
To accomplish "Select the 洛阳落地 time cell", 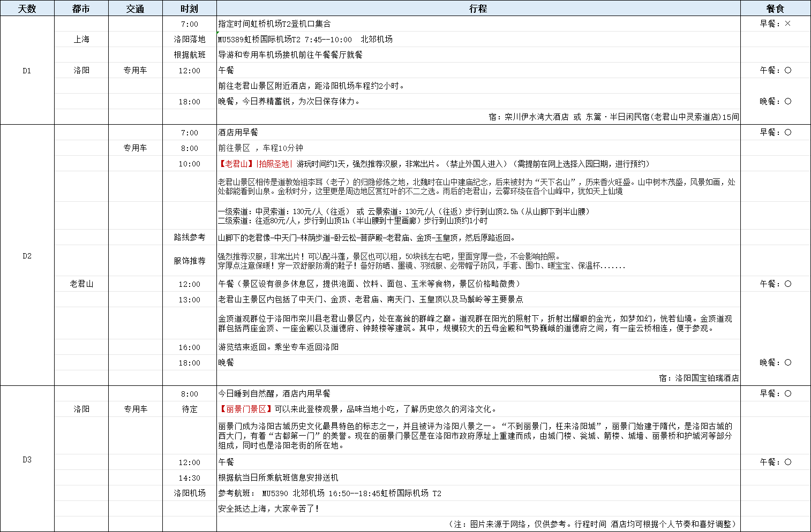I will pos(189,40).
